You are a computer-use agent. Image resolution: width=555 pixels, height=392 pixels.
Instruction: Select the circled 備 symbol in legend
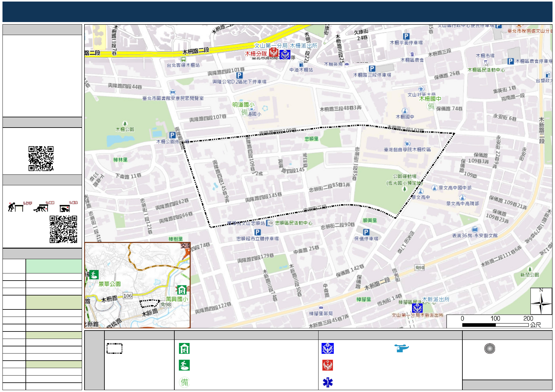click(184, 382)
